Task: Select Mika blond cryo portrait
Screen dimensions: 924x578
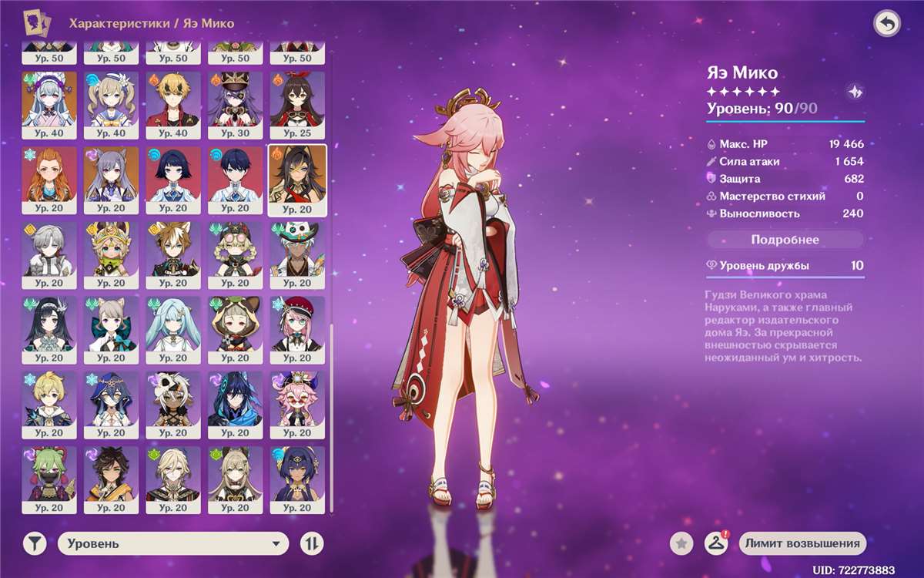Action: click(50, 406)
